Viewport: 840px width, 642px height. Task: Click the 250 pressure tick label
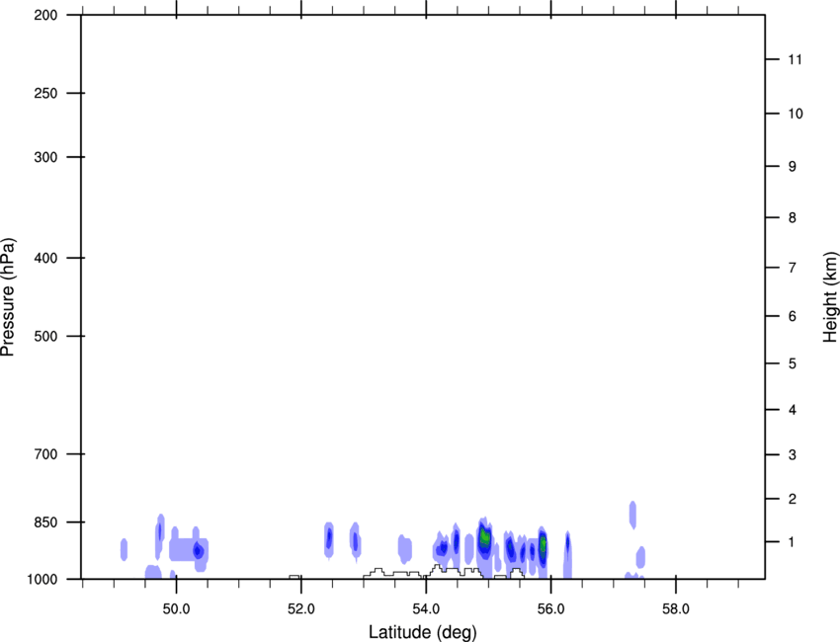tap(45, 93)
